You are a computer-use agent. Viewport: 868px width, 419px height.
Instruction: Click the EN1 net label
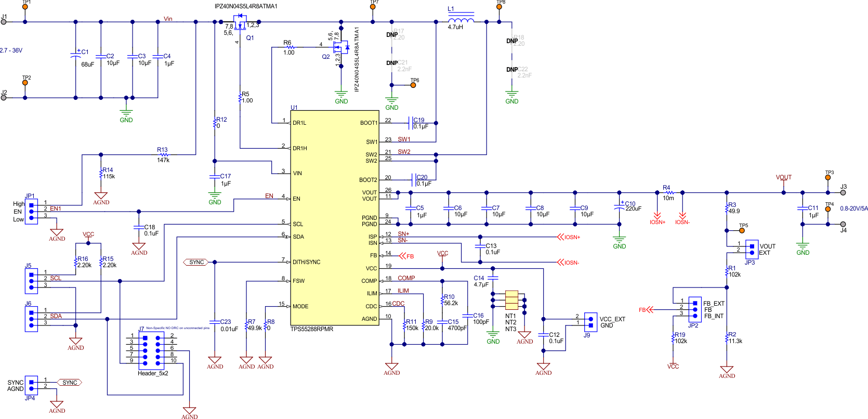click(x=55, y=208)
